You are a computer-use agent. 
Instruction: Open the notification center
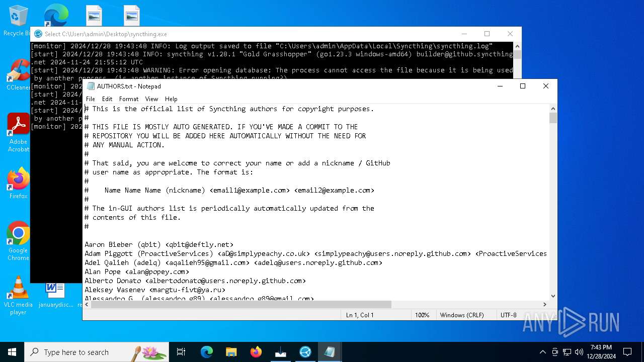click(x=627, y=352)
